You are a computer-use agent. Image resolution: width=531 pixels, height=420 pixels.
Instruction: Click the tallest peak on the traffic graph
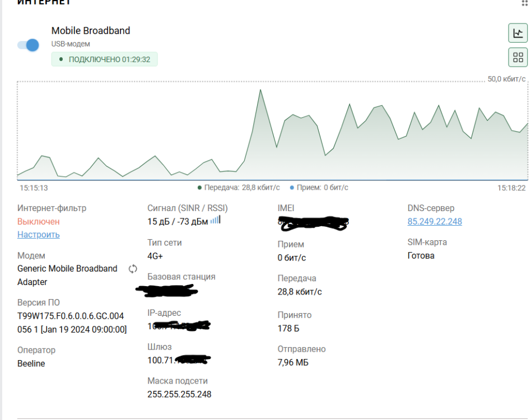point(260,90)
